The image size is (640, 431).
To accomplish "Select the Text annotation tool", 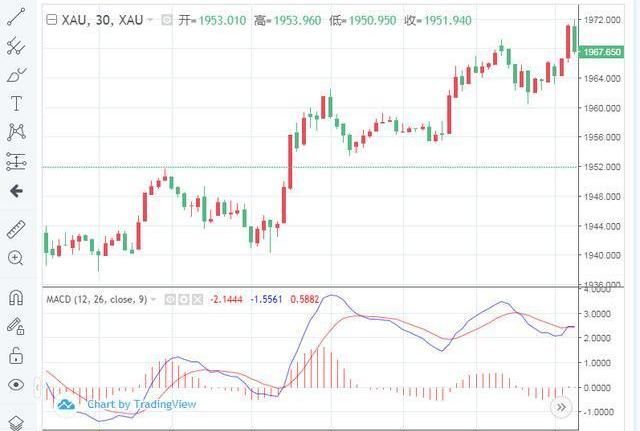I will (16, 104).
